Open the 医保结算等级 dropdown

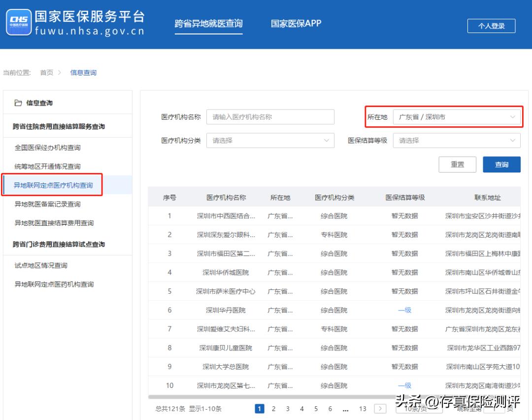pos(456,140)
